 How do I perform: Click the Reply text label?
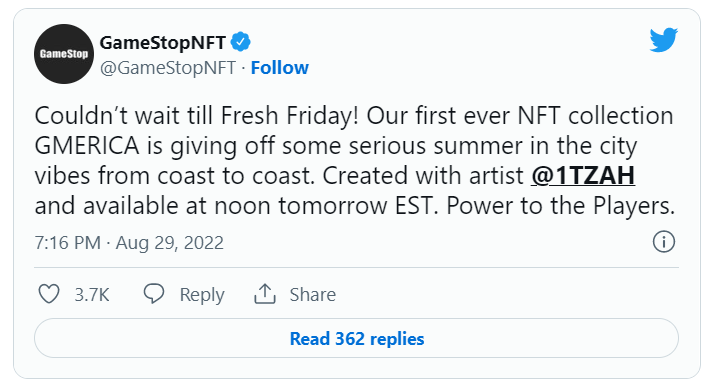point(202,295)
